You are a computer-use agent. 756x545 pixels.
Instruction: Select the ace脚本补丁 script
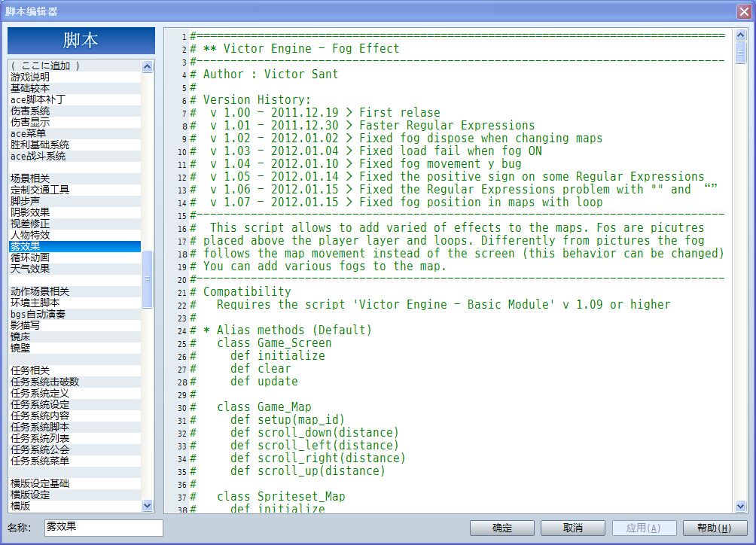pos(75,100)
